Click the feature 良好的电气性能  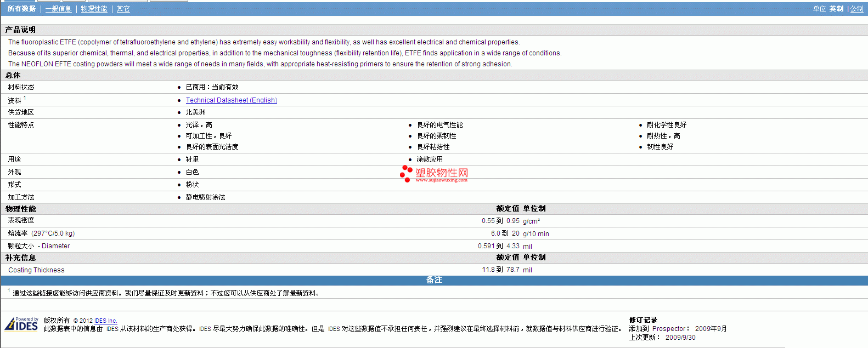[439, 125]
